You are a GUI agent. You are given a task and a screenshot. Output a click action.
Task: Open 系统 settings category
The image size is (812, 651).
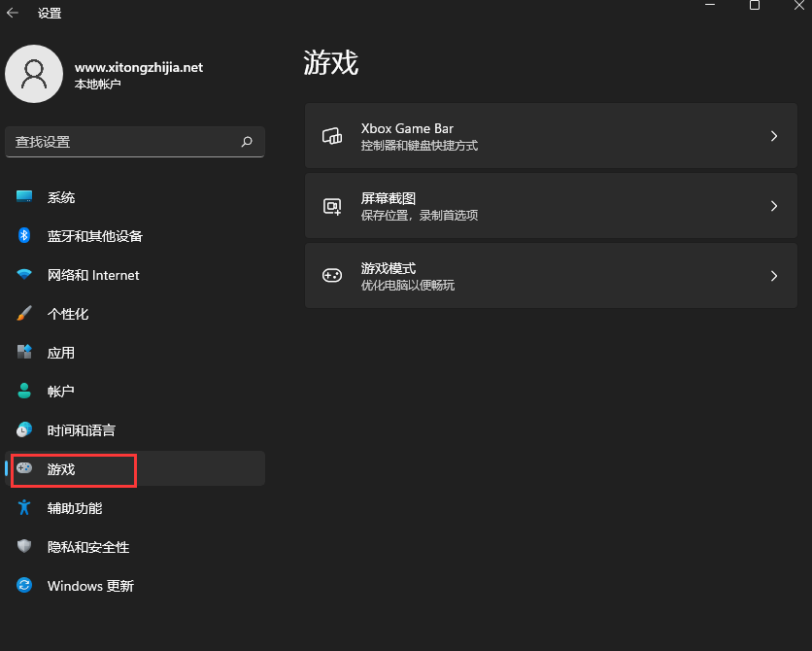pos(135,197)
